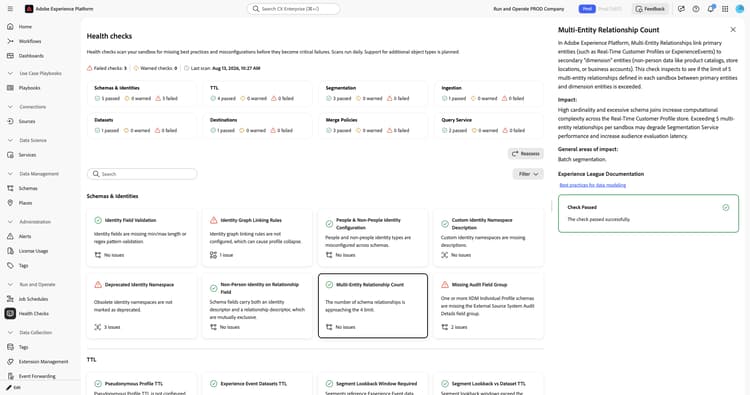The image size is (750, 395).
Task: Open Best practices for data modeling link
Action: point(593,185)
